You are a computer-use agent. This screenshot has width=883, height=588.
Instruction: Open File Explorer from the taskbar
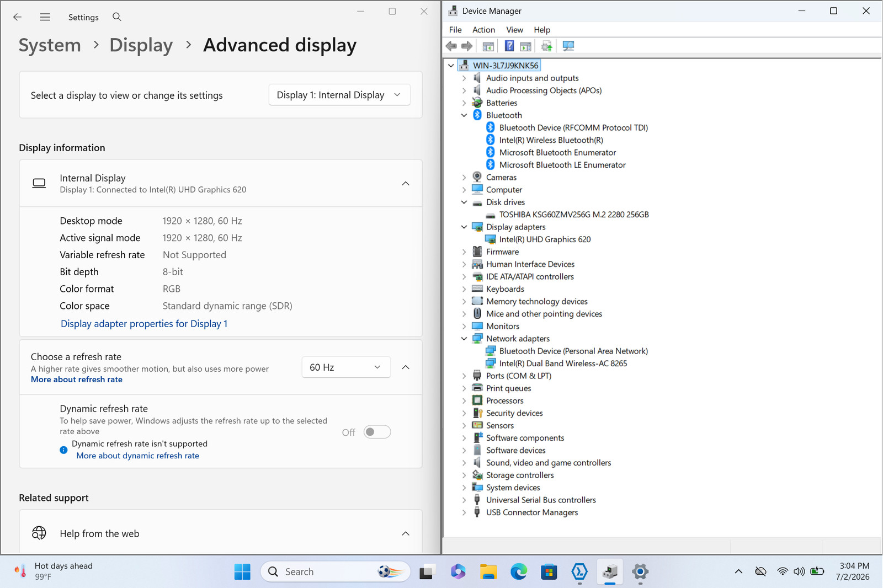(x=488, y=572)
